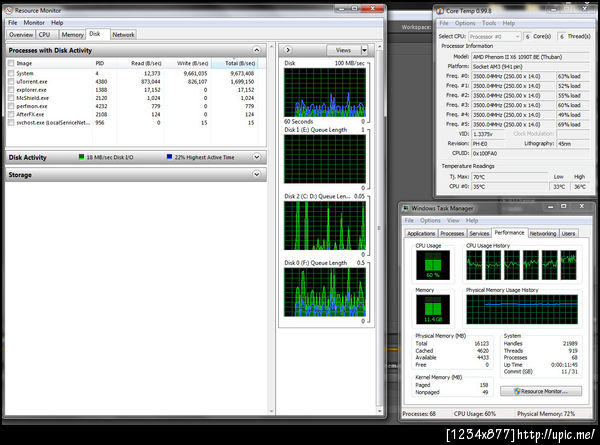Tick the System process checkbox

pyautogui.click(x=12, y=73)
